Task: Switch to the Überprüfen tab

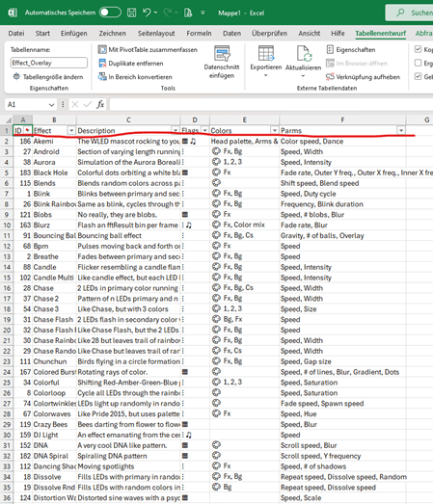Action: click(x=269, y=33)
